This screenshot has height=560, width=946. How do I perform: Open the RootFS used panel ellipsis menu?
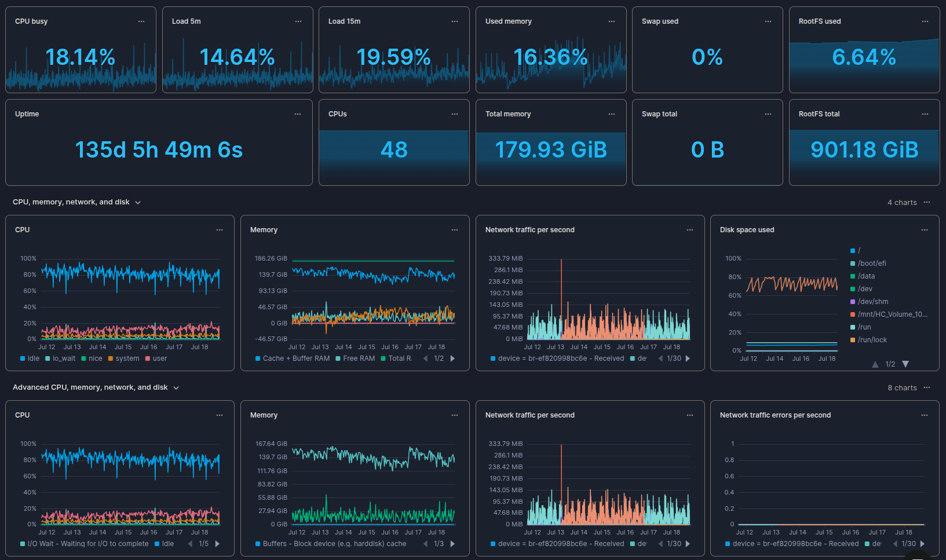pos(925,21)
